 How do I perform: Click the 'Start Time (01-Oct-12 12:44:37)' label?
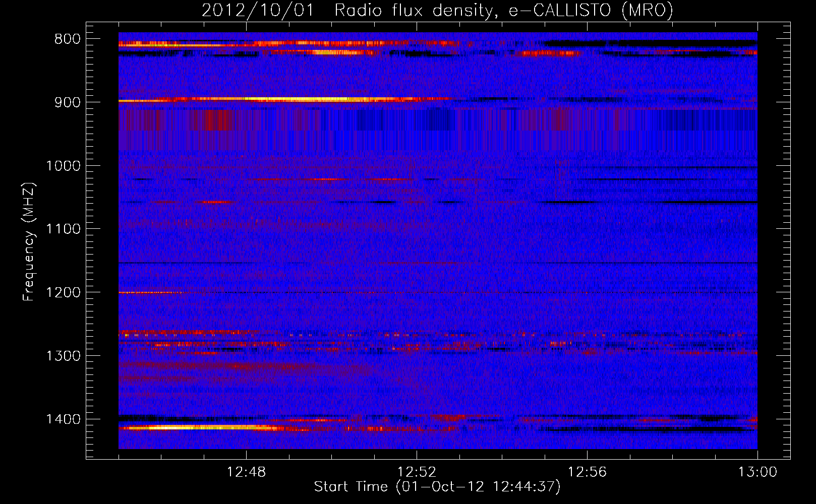point(437,487)
